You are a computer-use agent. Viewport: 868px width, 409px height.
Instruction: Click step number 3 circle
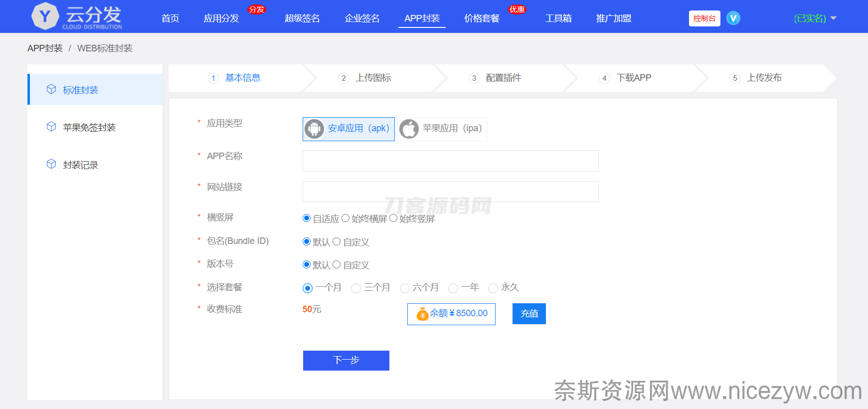pyautogui.click(x=474, y=78)
